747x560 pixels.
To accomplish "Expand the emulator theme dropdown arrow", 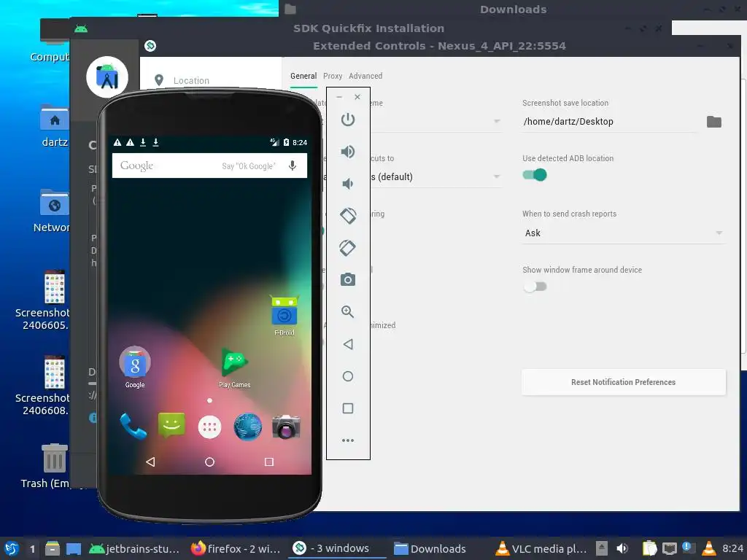I will pyautogui.click(x=496, y=121).
